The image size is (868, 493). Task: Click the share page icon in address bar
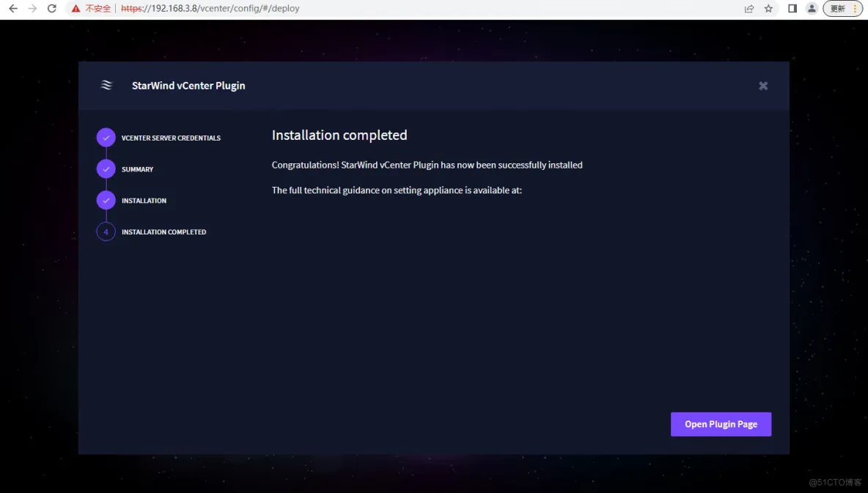749,8
